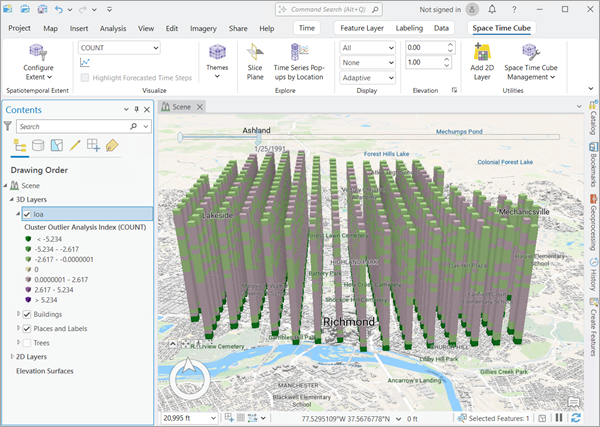The width and height of the screenshot is (600, 427).
Task: Select List By Drawing Order icon
Action: [19, 146]
